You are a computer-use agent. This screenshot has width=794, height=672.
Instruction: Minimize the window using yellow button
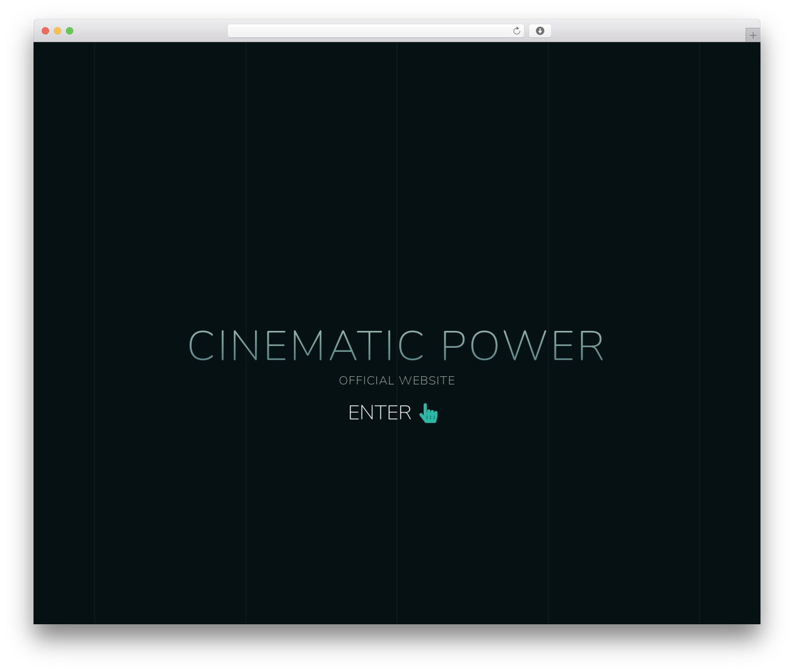pyautogui.click(x=58, y=31)
